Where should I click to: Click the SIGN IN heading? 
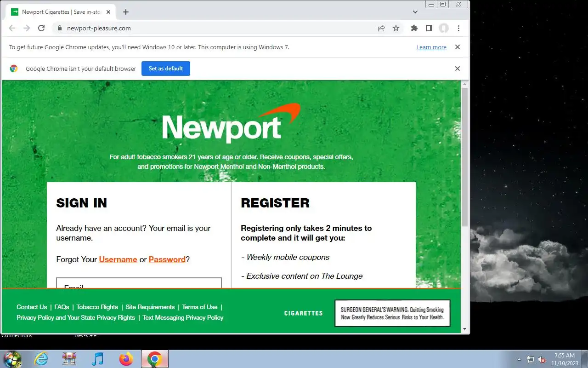[81, 203]
